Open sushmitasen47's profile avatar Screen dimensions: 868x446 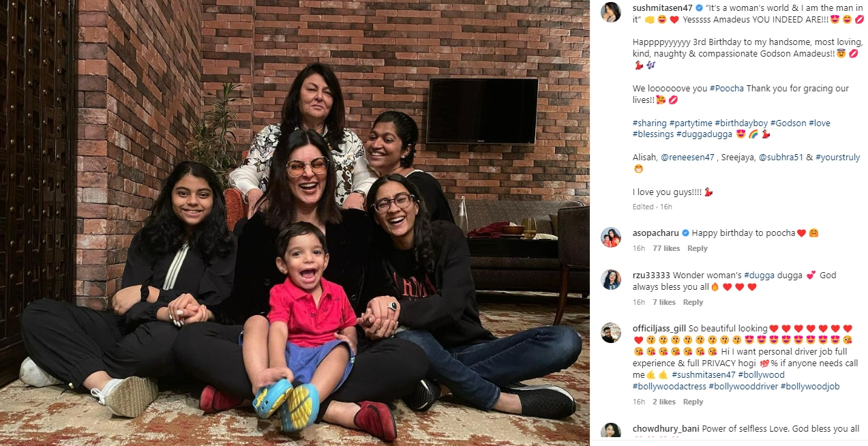point(611,12)
